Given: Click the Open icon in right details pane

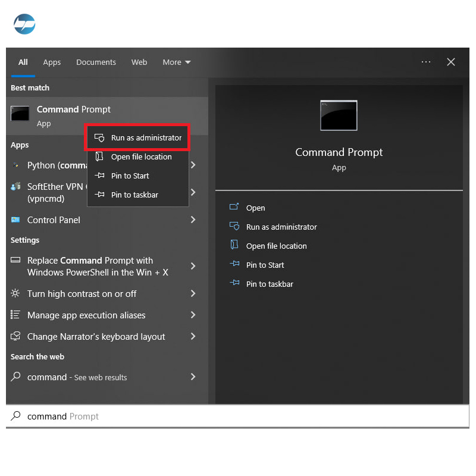Looking at the screenshot, I should [234, 206].
